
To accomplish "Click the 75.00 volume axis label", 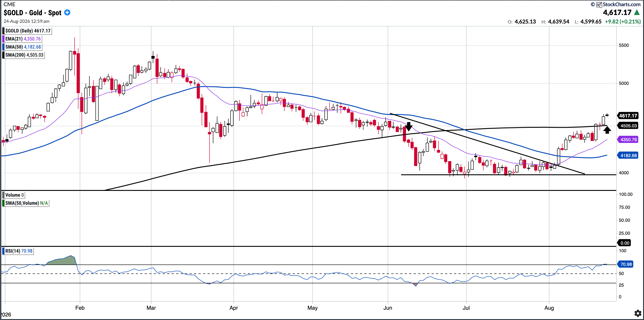I will [x=624, y=207].
